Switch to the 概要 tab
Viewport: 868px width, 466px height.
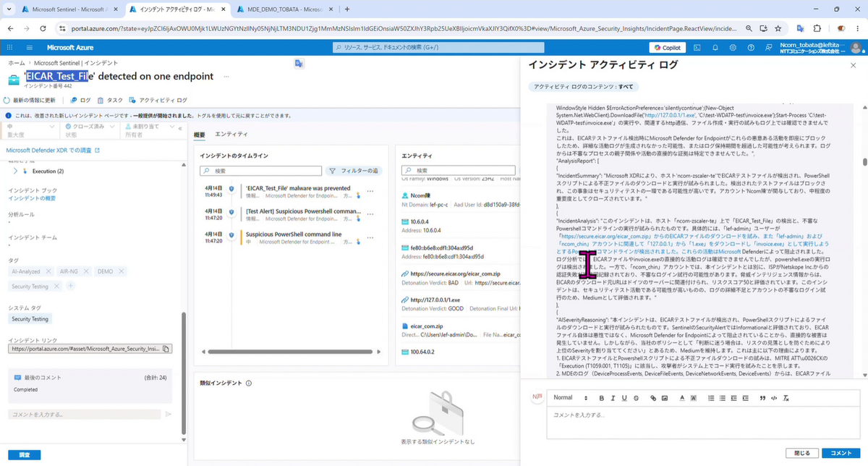pyautogui.click(x=200, y=135)
